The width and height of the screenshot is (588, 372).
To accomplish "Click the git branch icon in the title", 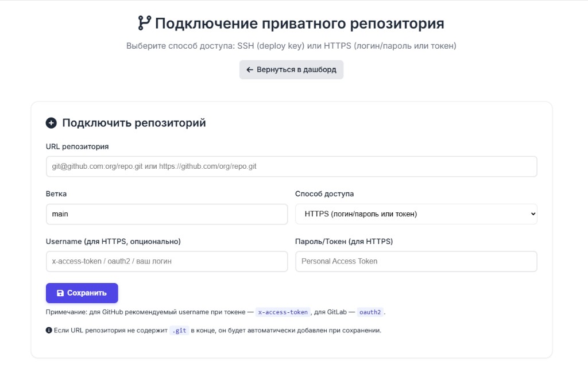I will tap(144, 23).
